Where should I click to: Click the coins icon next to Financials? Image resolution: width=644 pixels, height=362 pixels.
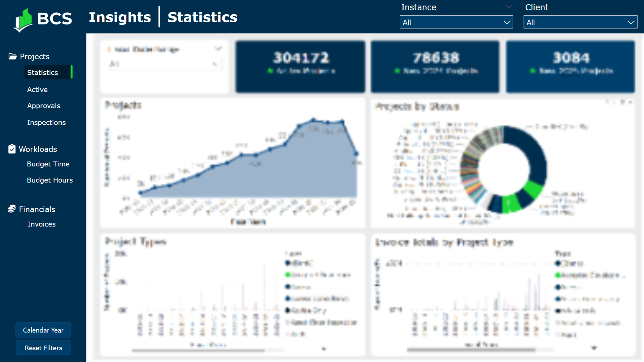[x=11, y=209]
